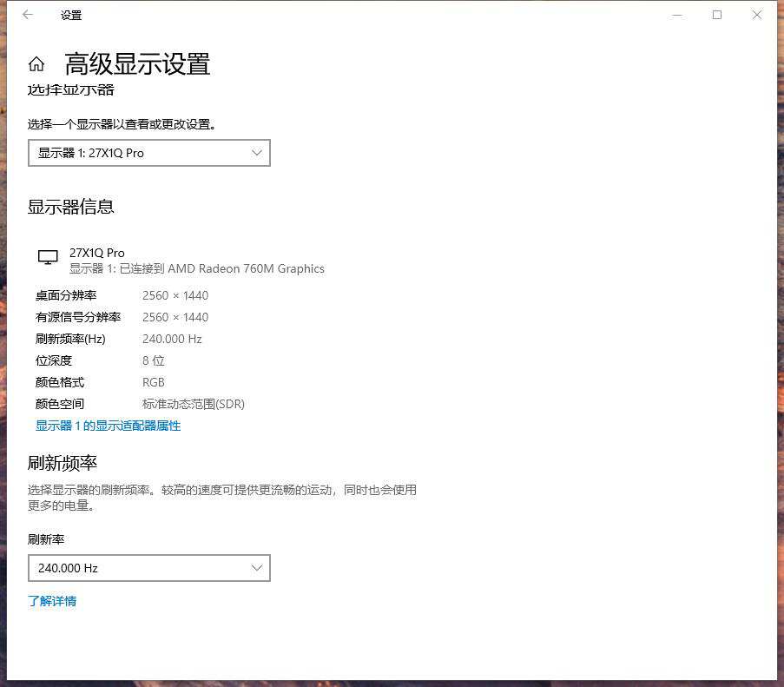Click the 刷新频率(Hz) label
The height and width of the screenshot is (687, 784).
coord(70,339)
